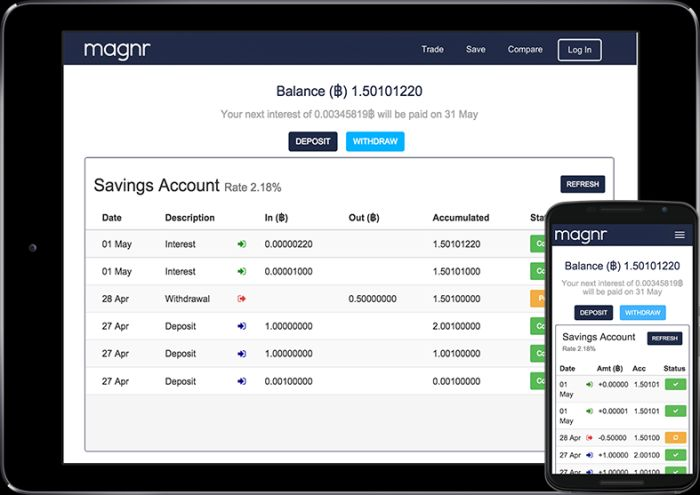
Task: Open the Trade menu item
Action: click(432, 49)
